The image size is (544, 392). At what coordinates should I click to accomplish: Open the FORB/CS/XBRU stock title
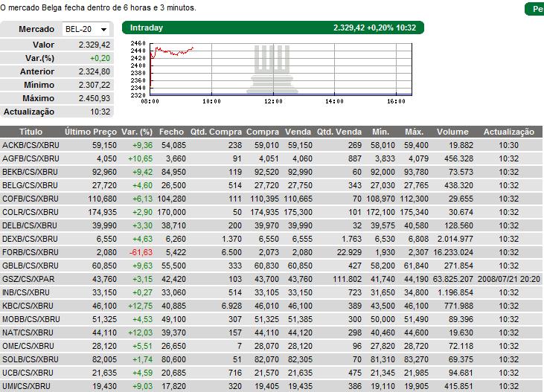click(31, 252)
